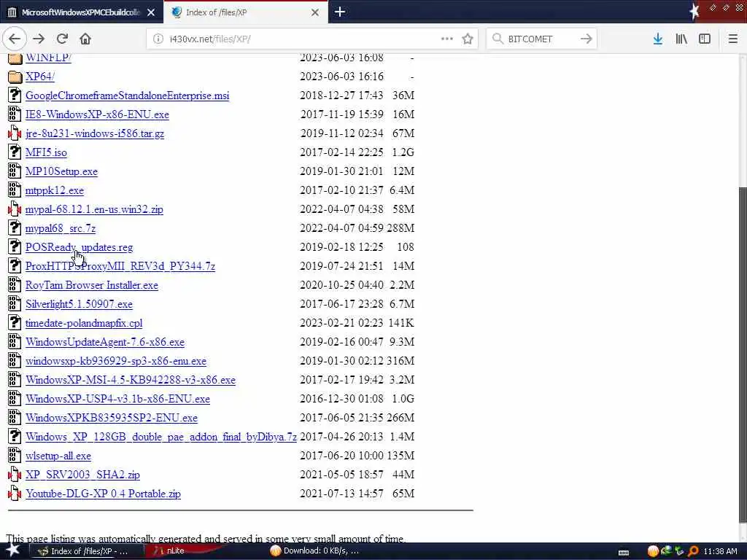The image size is (747, 560).
Task: Download jre-8u231-windows-i586.tar.gz
Action: pos(95,134)
